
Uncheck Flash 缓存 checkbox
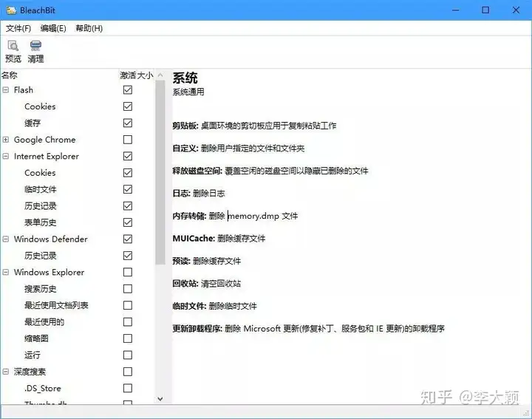(x=128, y=123)
